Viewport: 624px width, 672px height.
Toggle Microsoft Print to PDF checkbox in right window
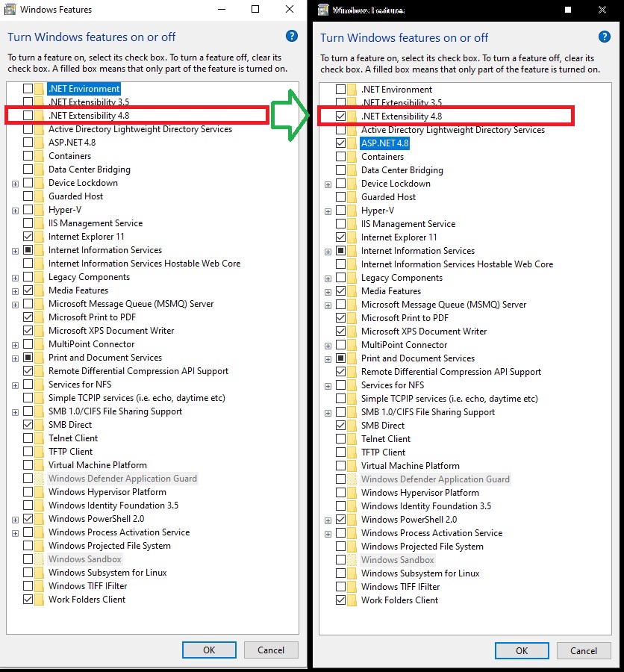tap(340, 318)
